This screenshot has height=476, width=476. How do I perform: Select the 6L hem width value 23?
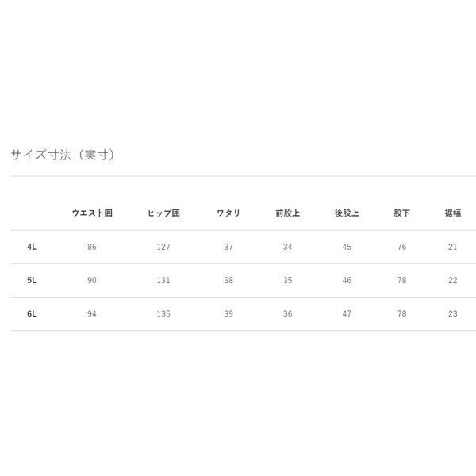[452, 313]
